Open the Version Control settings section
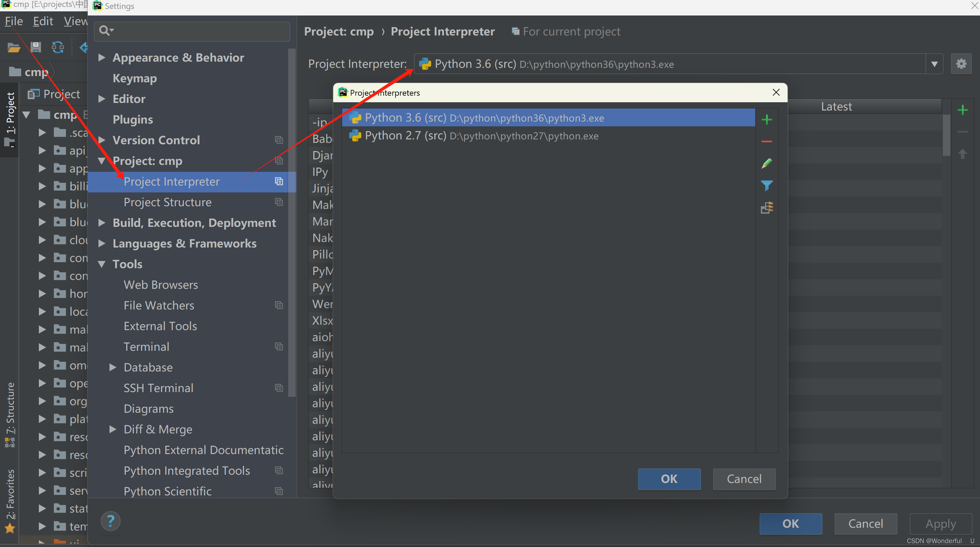The image size is (980, 547). [156, 140]
